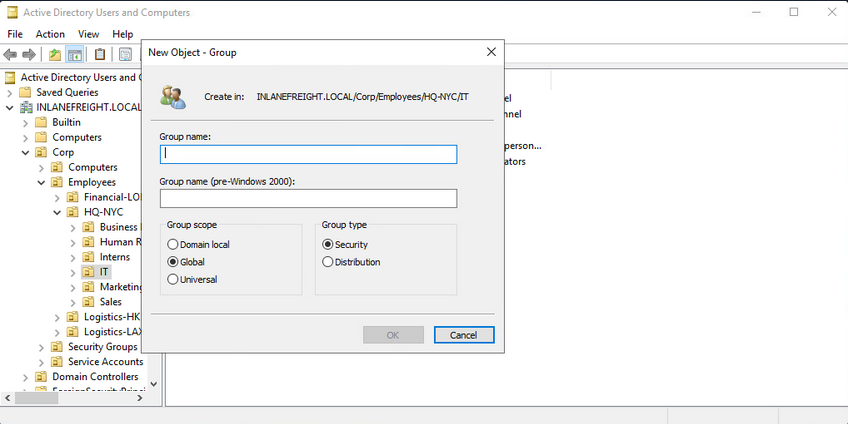Toggle the Show/Hide Console Tree icon
The width and height of the screenshot is (848, 424).
coord(74,54)
